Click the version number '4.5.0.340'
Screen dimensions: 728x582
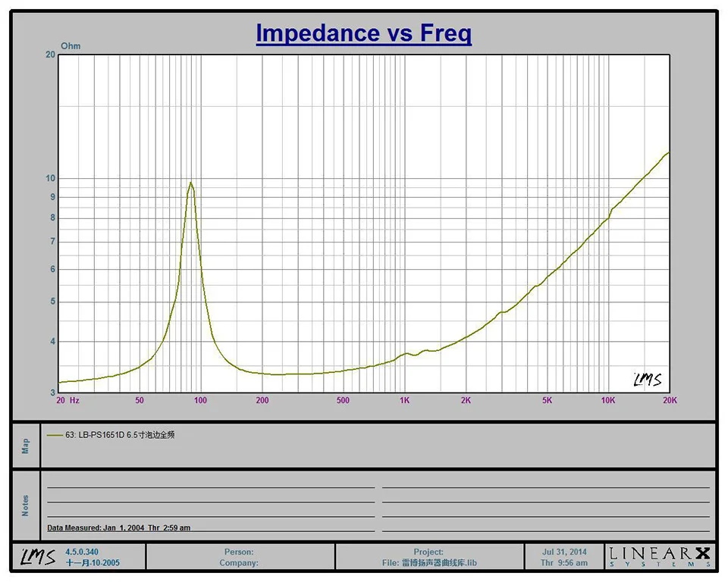82,552
